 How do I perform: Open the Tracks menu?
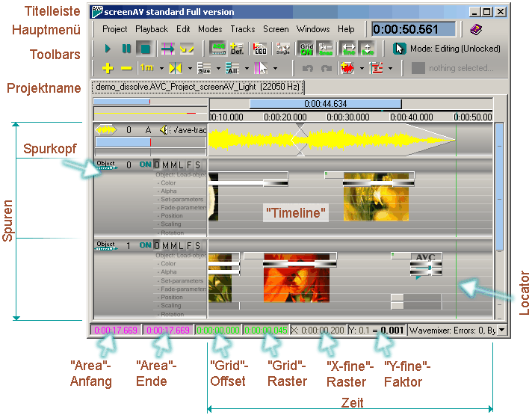click(243, 29)
